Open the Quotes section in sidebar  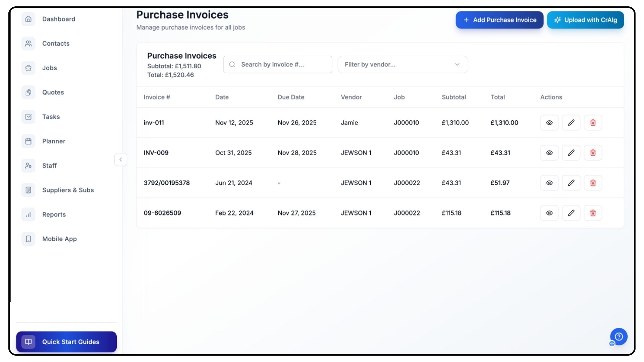(x=53, y=93)
